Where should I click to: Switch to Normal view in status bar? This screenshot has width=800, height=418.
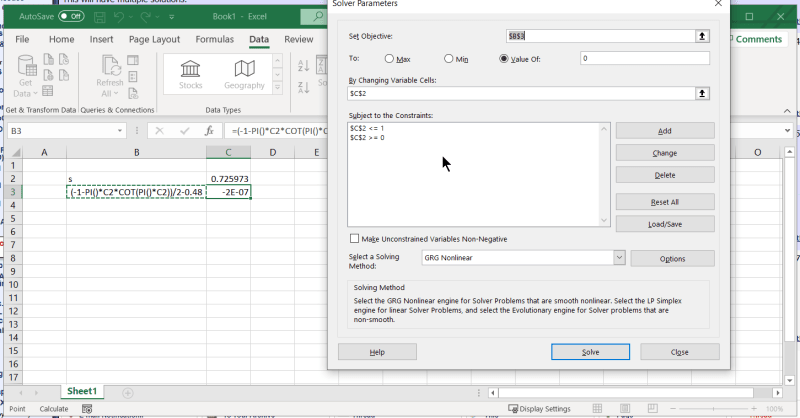pyautogui.click(x=597, y=408)
